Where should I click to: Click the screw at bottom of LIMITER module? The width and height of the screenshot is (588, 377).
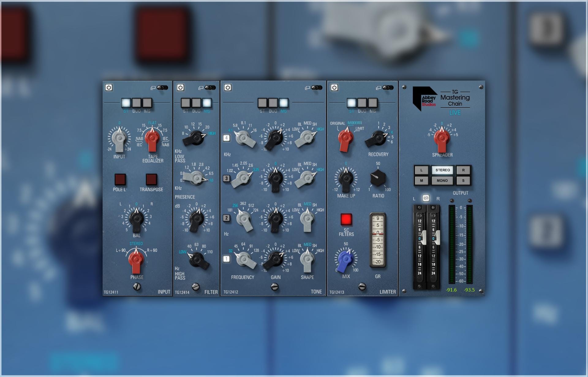pyautogui.click(x=362, y=287)
